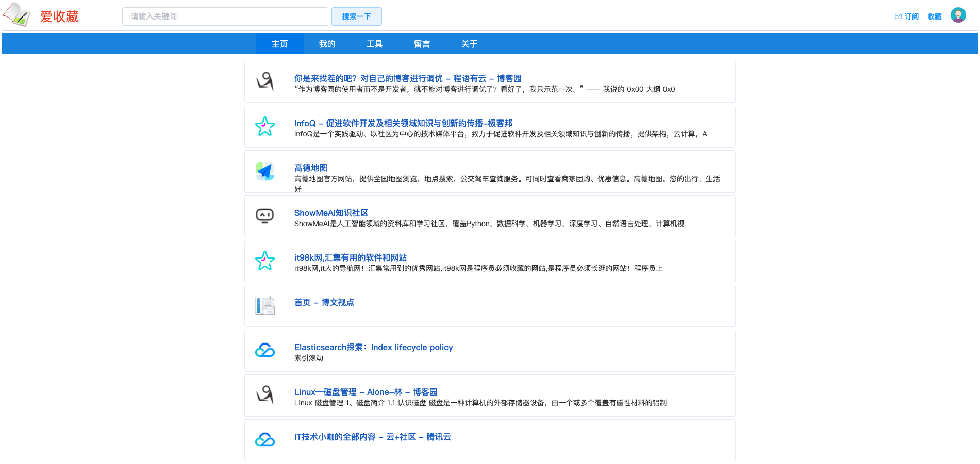
Task: Click the 爱收藏 site title text
Action: click(59, 17)
